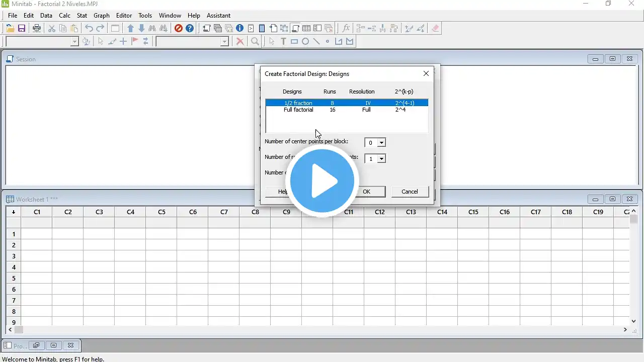
Task: Select the crosshair graph tool icon
Action: (123, 42)
